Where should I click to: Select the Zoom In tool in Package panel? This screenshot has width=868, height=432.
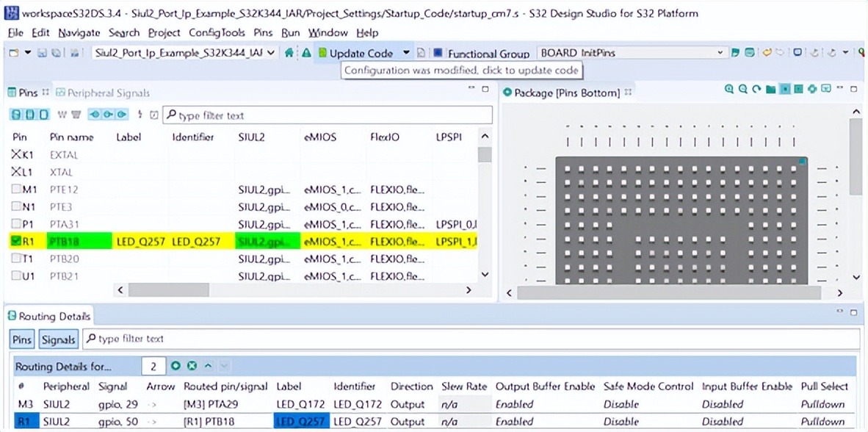click(728, 89)
